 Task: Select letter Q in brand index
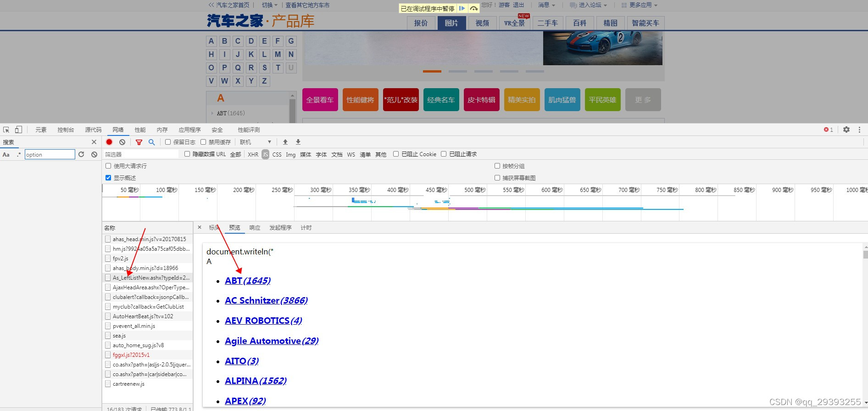point(238,68)
